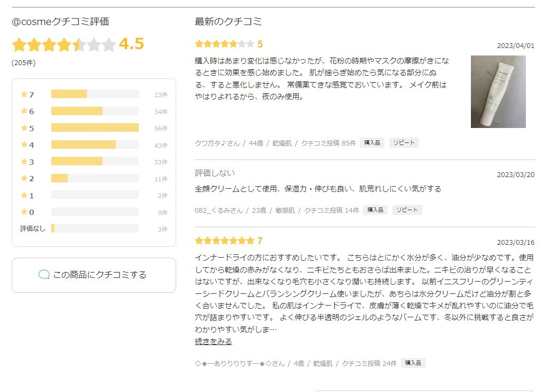Open reviewer 082_くるみさん's profile
This screenshot has width=551, height=392.
coord(217,210)
